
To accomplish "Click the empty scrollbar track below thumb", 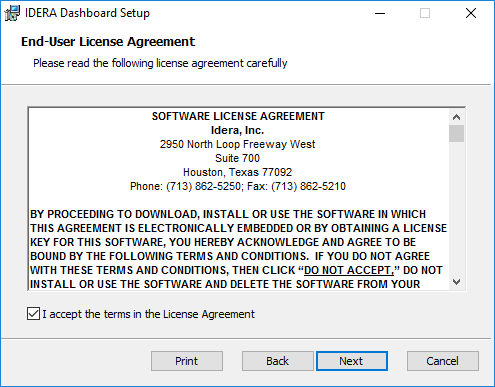I will click(x=456, y=208).
